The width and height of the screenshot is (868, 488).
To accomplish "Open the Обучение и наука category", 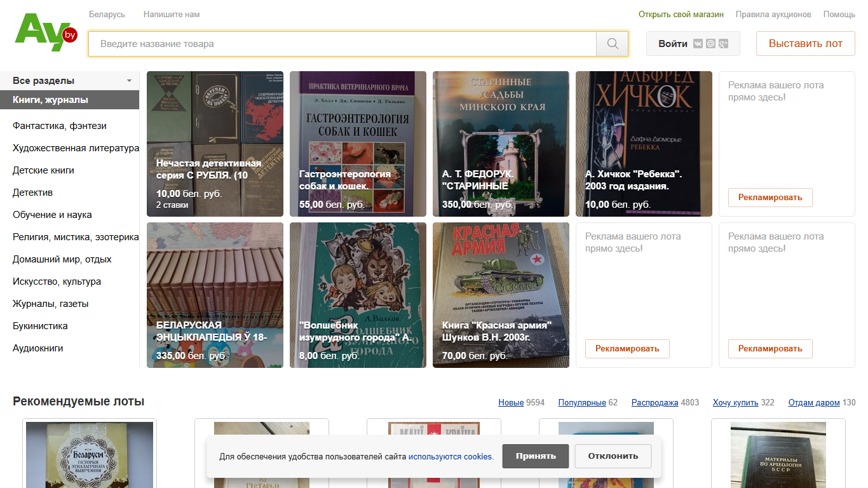I will coord(52,215).
